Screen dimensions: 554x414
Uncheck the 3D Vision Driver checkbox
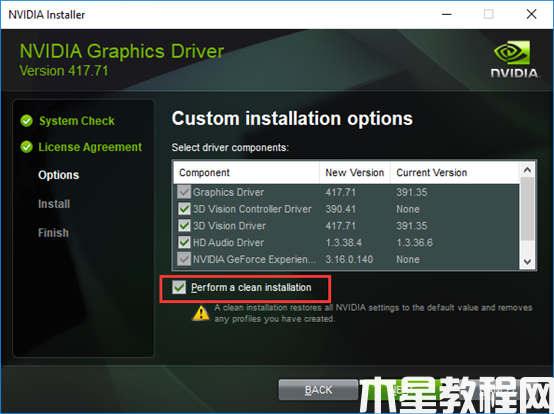[x=184, y=225]
